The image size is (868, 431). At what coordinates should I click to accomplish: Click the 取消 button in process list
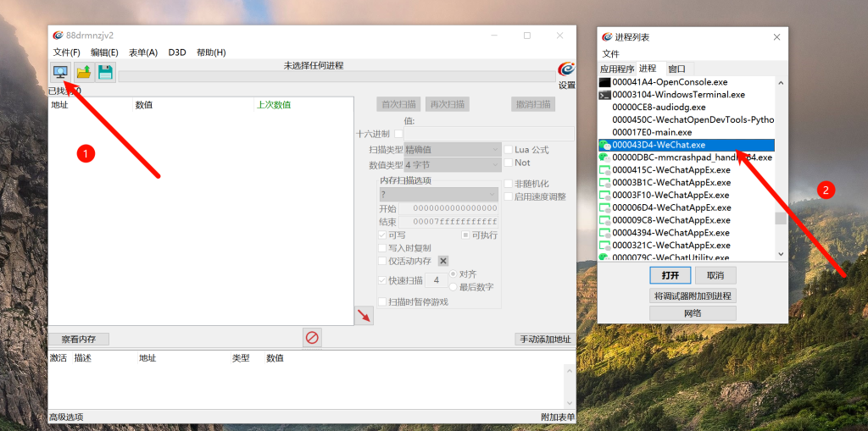(x=715, y=275)
